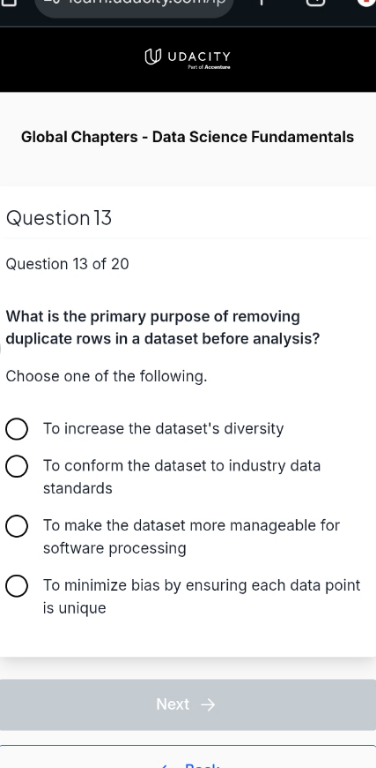This screenshot has height=768, width=376.
Task: Open a new browser tab with plus icon
Action: (x=261, y=2)
